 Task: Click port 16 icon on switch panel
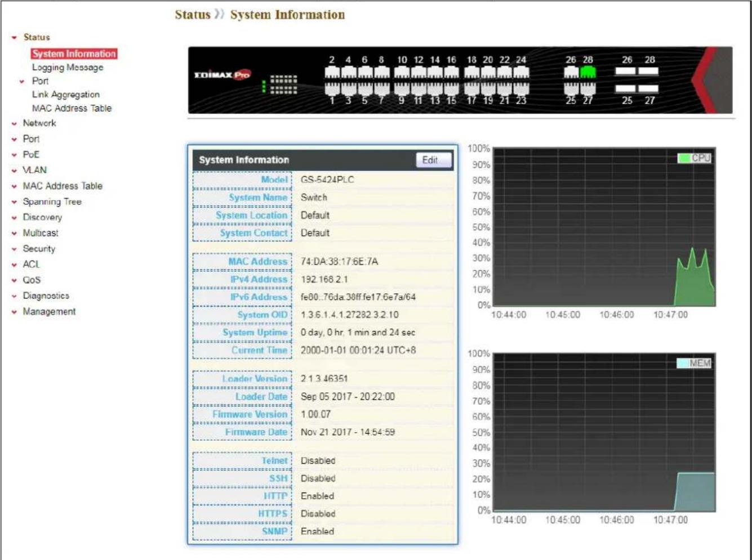(451, 72)
